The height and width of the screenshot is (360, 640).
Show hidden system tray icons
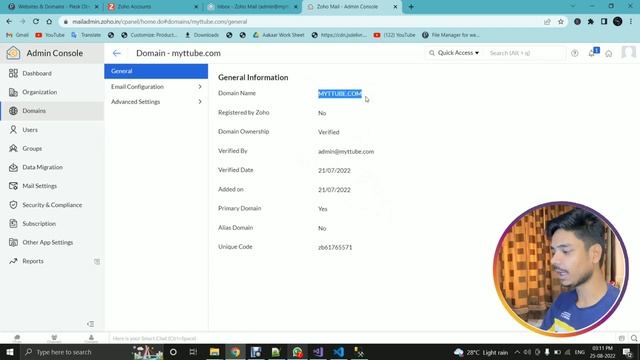tap(517, 352)
